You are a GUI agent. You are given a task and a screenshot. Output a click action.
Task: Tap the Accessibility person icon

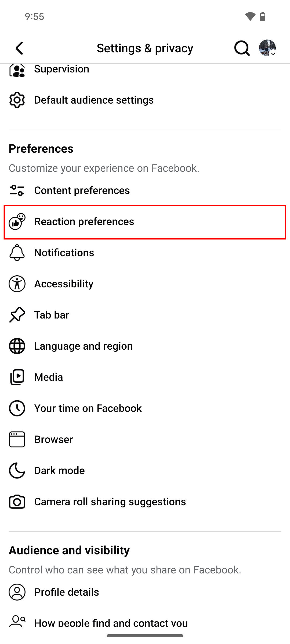click(x=17, y=284)
